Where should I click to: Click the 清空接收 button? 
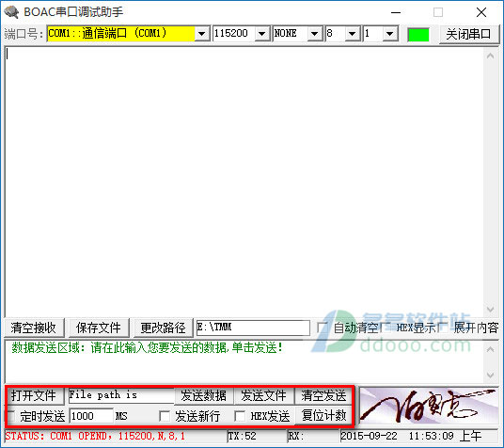(34, 328)
